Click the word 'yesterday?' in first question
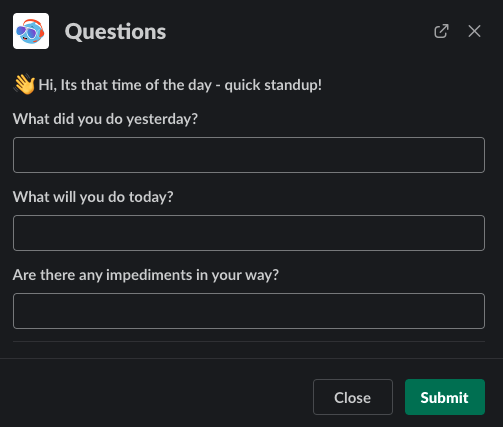The height and width of the screenshot is (427, 503). [162, 119]
